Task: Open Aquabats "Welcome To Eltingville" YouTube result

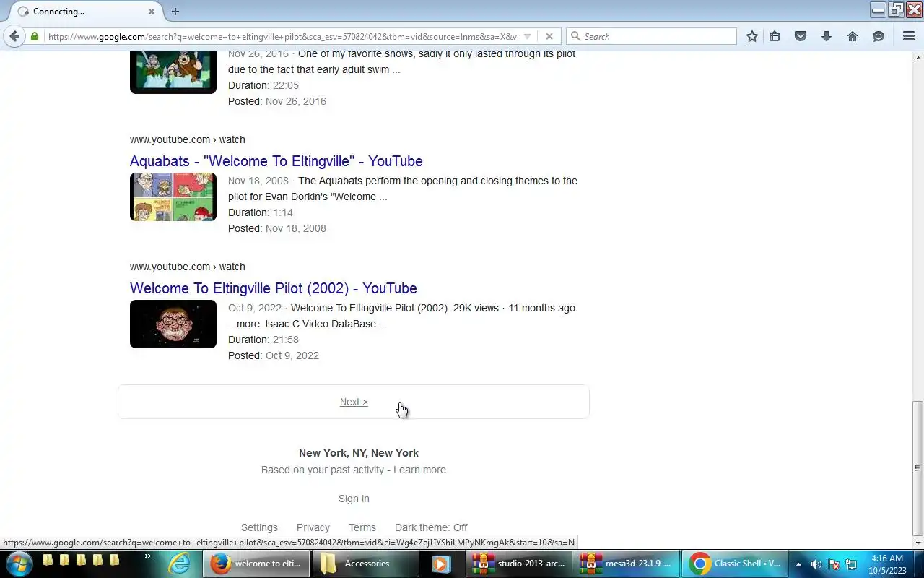Action: pos(276,161)
